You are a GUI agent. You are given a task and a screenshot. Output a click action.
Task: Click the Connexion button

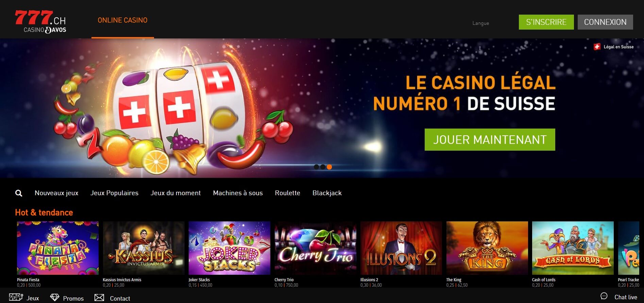pyautogui.click(x=605, y=22)
